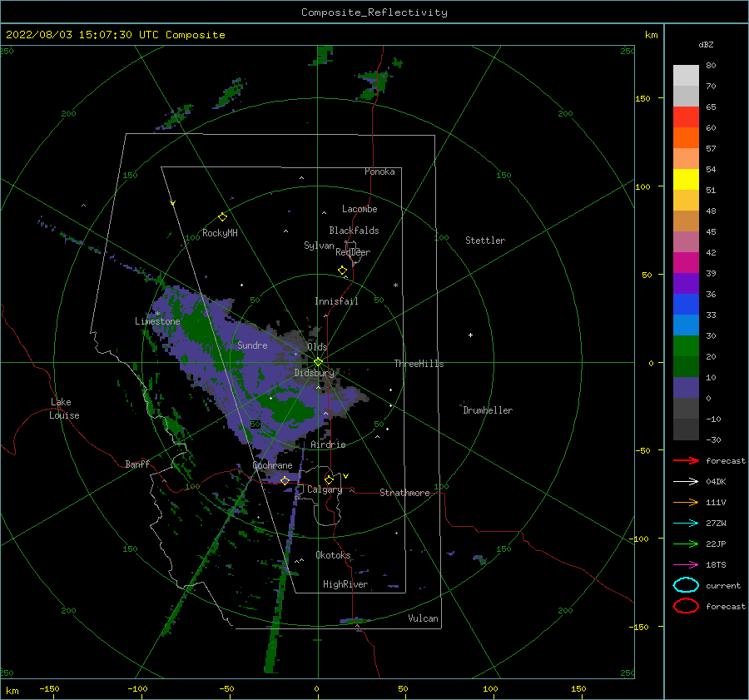Click the Vulcan town label

click(x=423, y=618)
